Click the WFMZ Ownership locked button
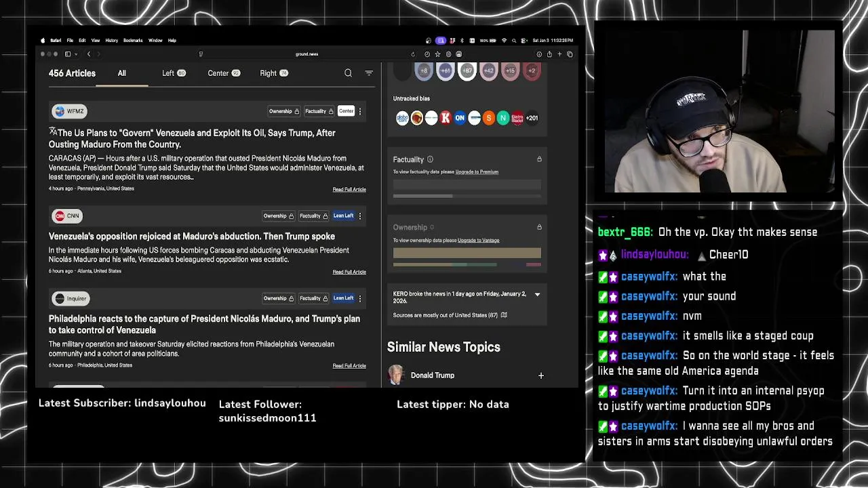868x488 pixels. pos(284,111)
